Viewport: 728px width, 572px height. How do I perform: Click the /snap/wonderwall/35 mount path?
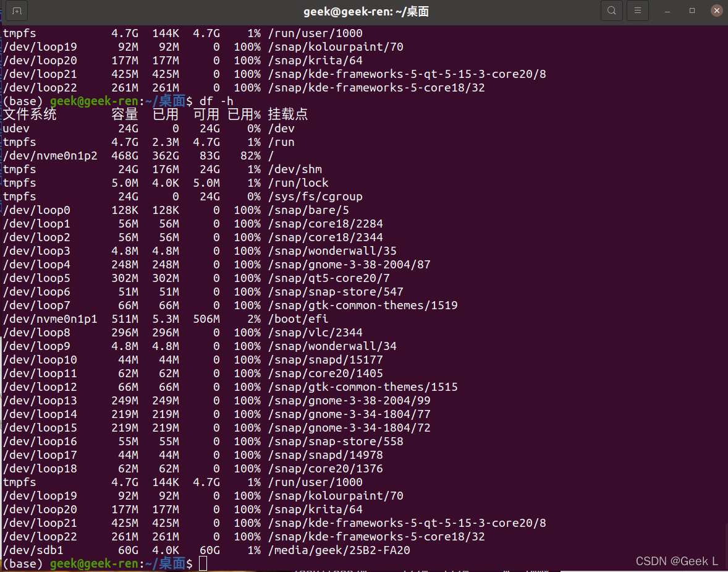point(332,251)
